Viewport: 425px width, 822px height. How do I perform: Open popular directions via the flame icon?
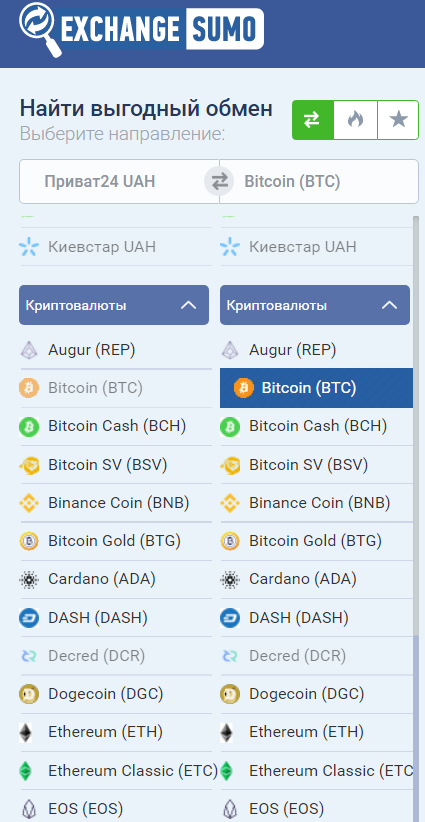pyautogui.click(x=355, y=120)
